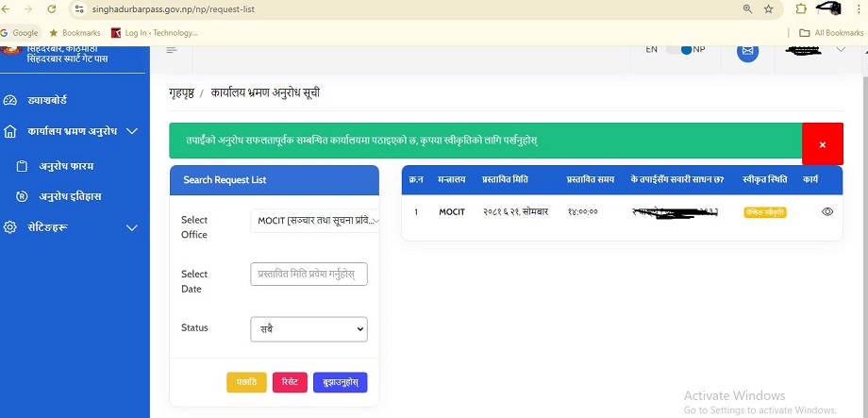Reload the page with refresh icon
Viewport: 868px width, 418px height.
51,9
